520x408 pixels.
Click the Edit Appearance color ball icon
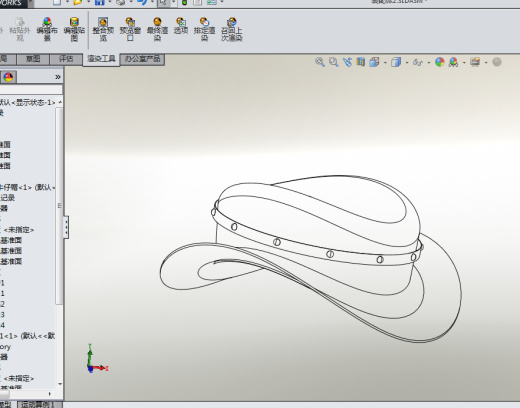[440, 62]
